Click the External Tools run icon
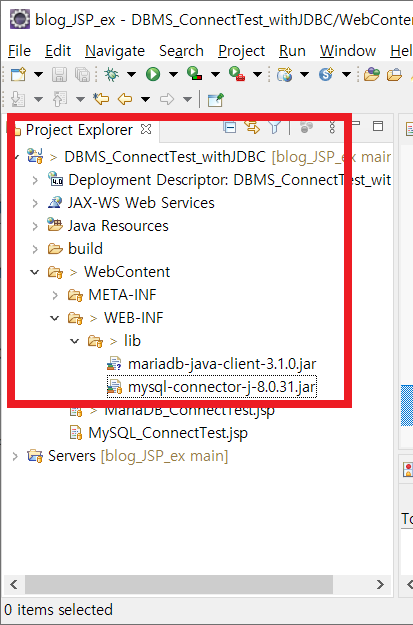 pos(237,74)
